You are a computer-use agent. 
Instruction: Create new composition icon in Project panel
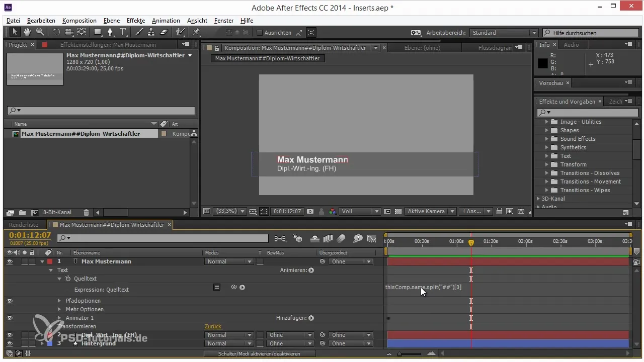tap(35, 213)
